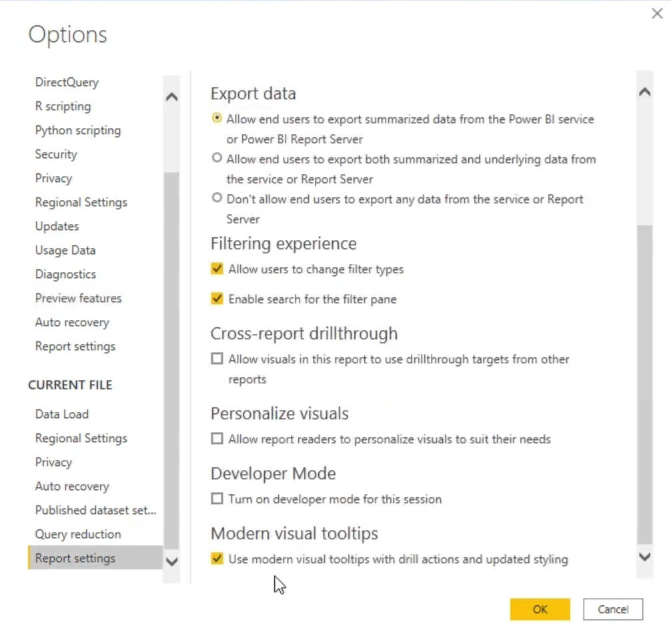Viewport: 671px width, 644px height.
Task: Enable cross-report drillthrough targets checkbox
Action: coord(217,359)
